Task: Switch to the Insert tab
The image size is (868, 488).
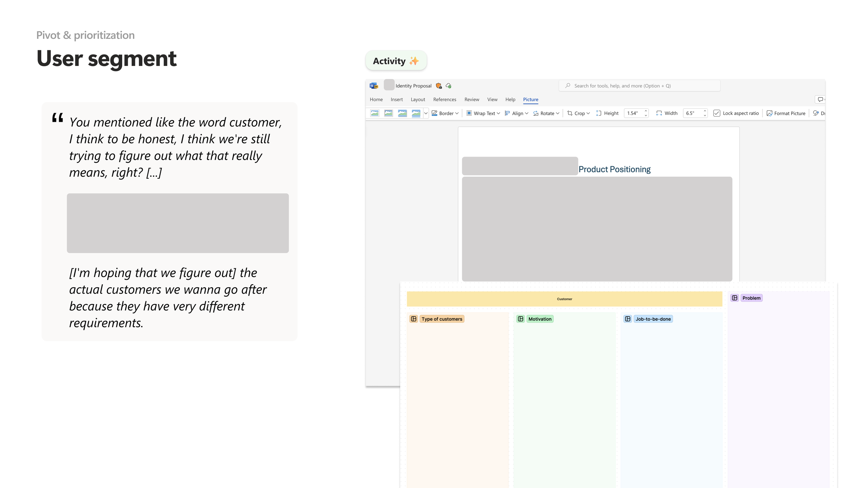Action: click(397, 100)
